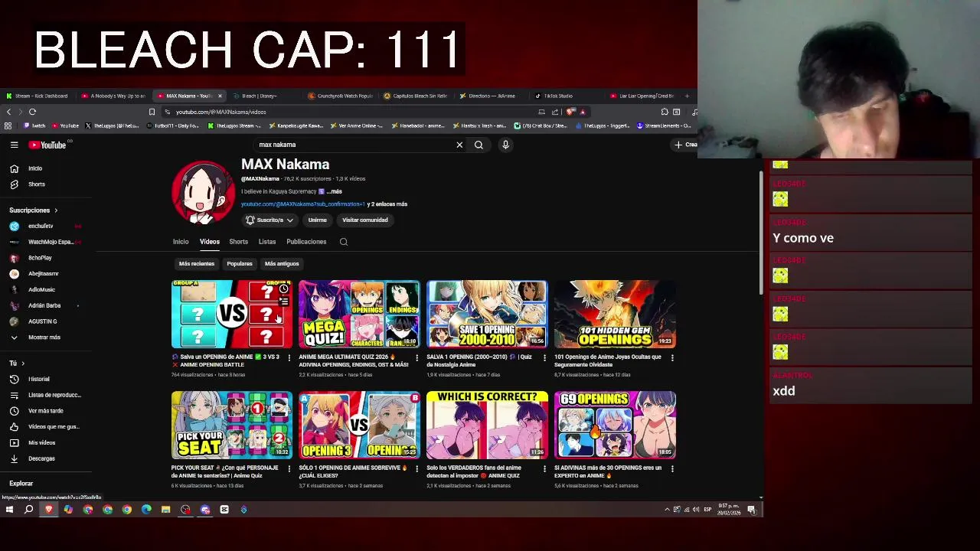Viewport: 980px width, 551px height.
Task: Expand the Suscripciones section
Action: [x=34, y=210]
